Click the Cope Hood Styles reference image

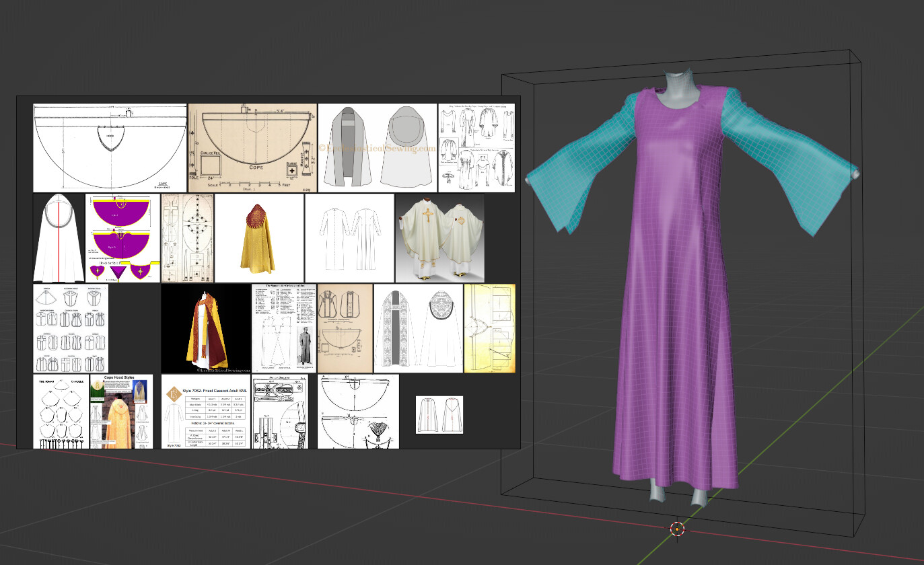(x=121, y=412)
